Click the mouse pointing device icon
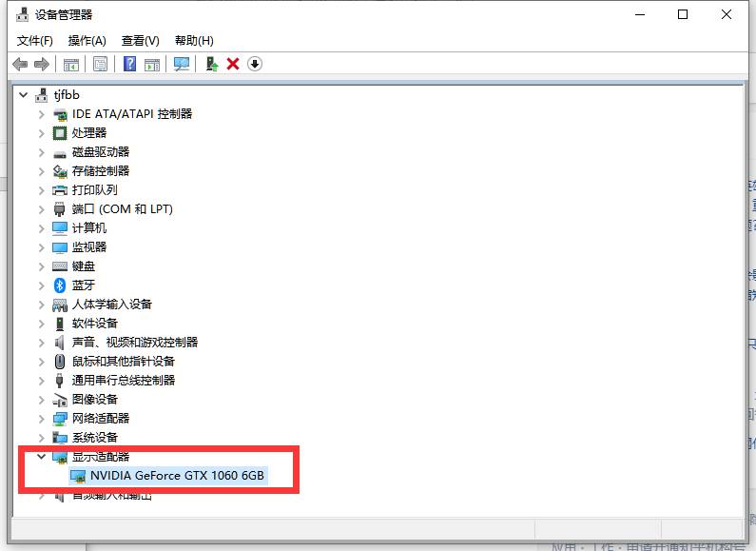The image size is (756, 551). click(x=59, y=361)
